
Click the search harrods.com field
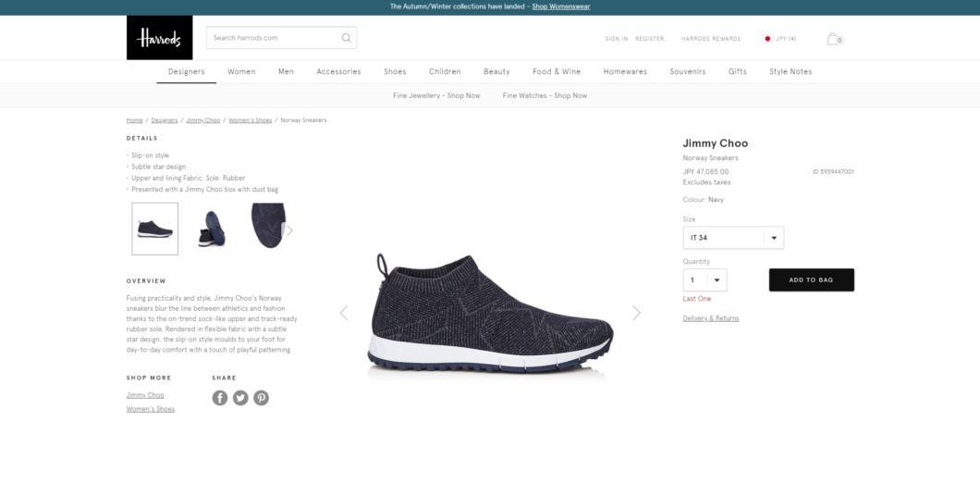(281, 38)
